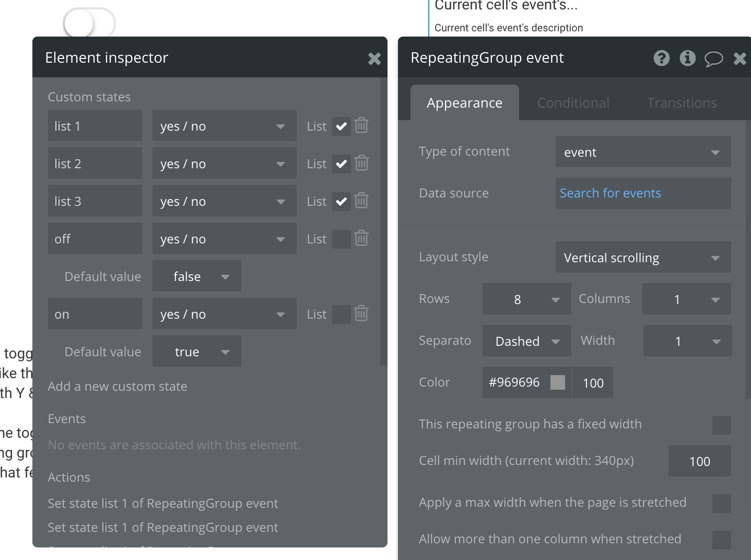Open the separator color swatch picker
This screenshot has height=560, width=751.
pos(558,382)
